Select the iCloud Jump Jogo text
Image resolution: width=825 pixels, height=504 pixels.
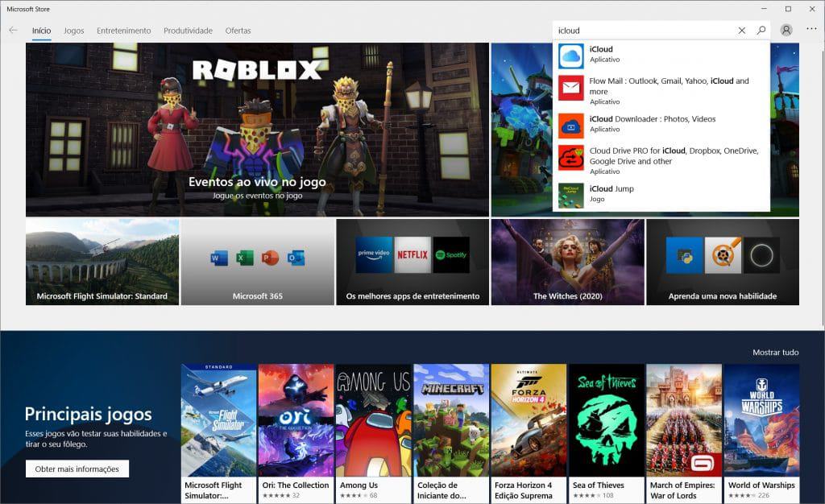611,193
